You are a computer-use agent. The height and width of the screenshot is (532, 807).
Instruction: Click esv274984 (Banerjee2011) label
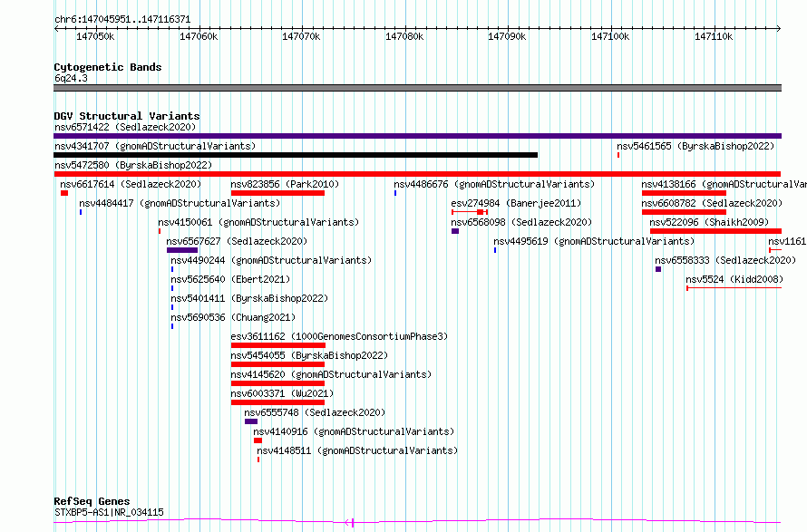(516, 203)
